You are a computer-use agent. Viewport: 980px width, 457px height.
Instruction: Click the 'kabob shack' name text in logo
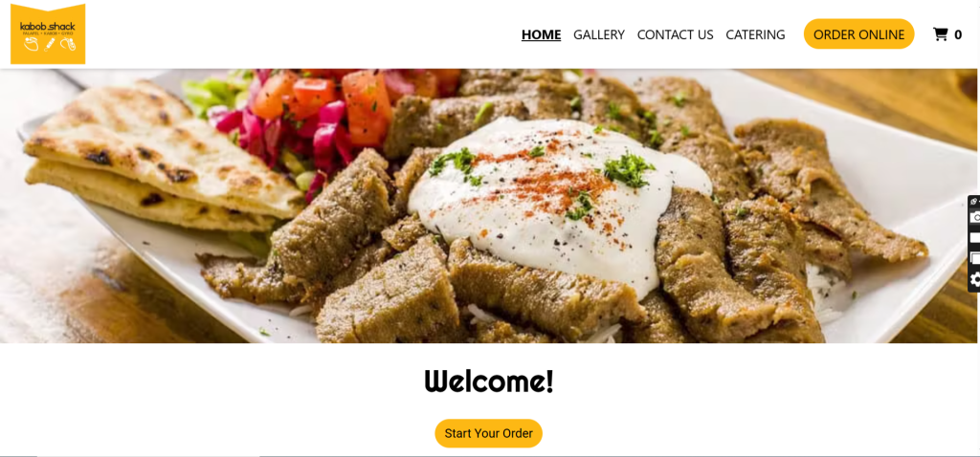click(48, 26)
